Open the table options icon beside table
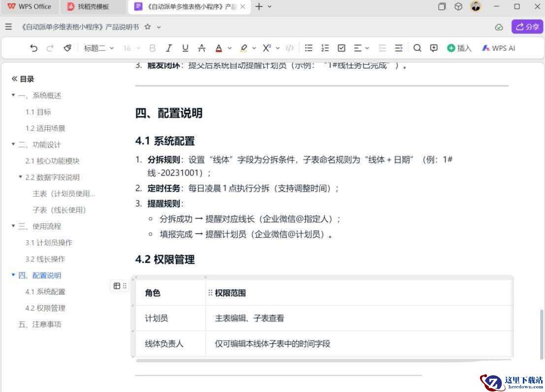Screen dimensions: 545x392 tap(117, 286)
